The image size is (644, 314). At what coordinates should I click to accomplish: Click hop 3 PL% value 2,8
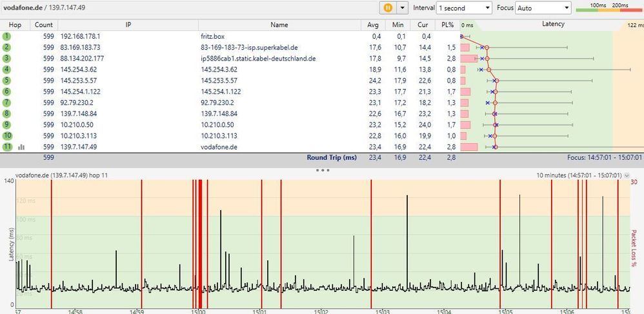(x=451, y=59)
